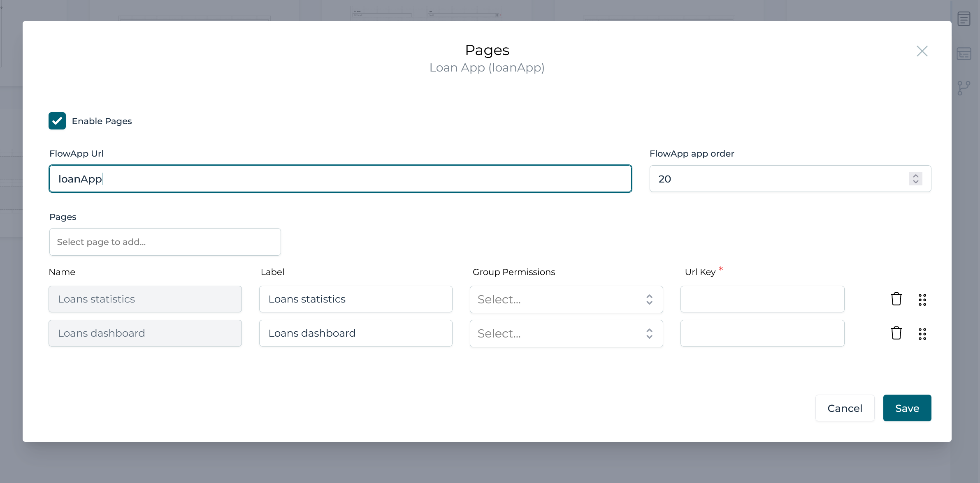
Task: Close the Pages dialog with the X
Action: pyautogui.click(x=922, y=51)
